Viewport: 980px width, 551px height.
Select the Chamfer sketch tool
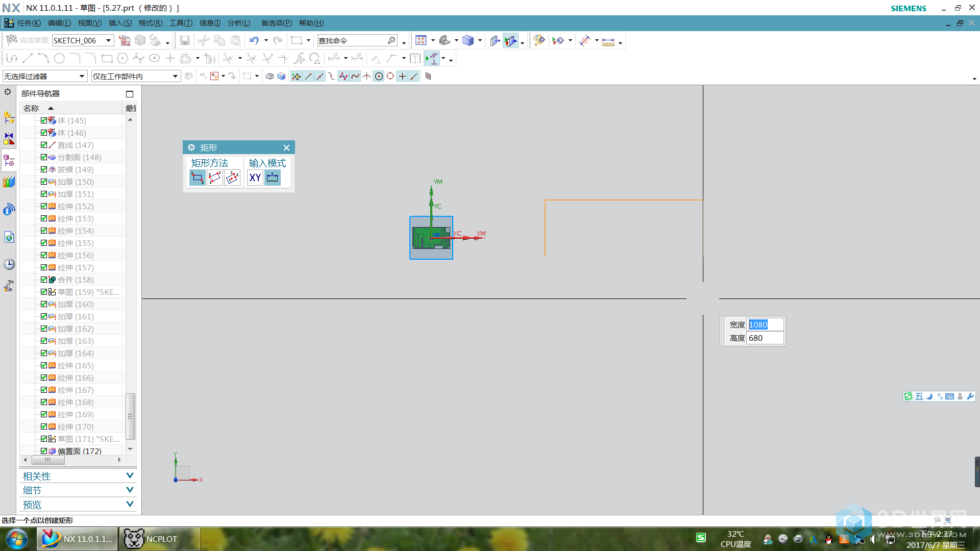pos(91,58)
